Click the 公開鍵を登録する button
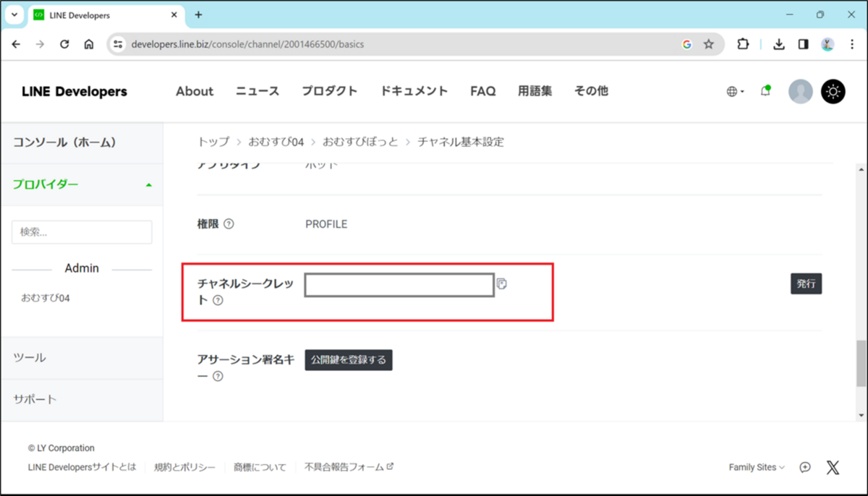The image size is (868, 496). pyautogui.click(x=349, y=359)
